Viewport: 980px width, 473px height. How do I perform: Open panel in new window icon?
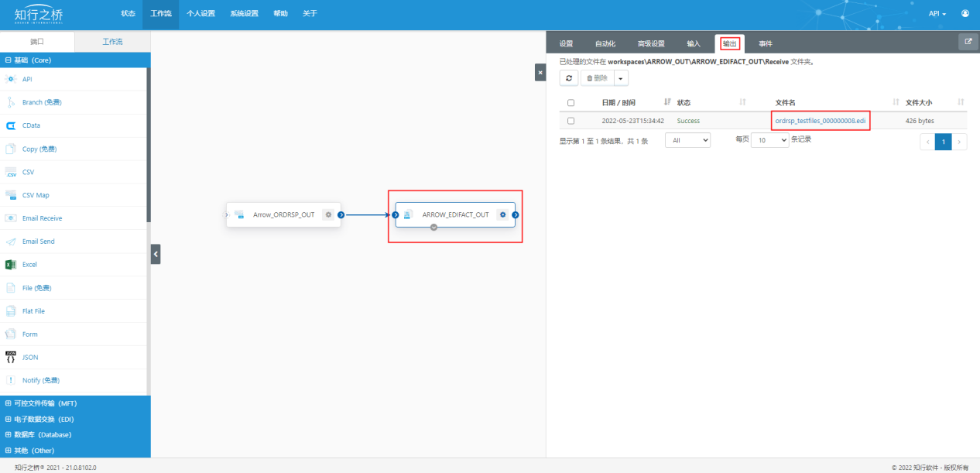(968, 42)
